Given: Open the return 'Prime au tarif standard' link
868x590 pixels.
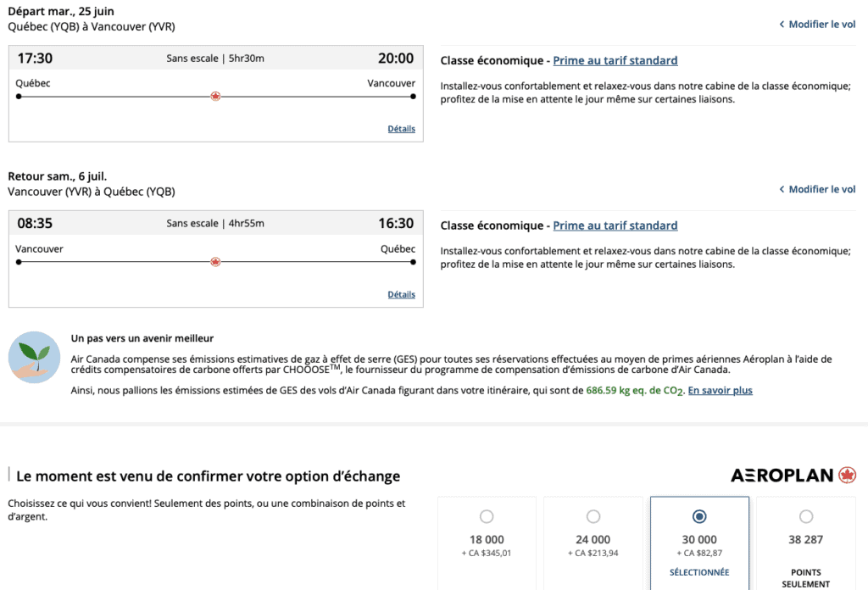Looking at the screenshot, I should tap(615, 226).
